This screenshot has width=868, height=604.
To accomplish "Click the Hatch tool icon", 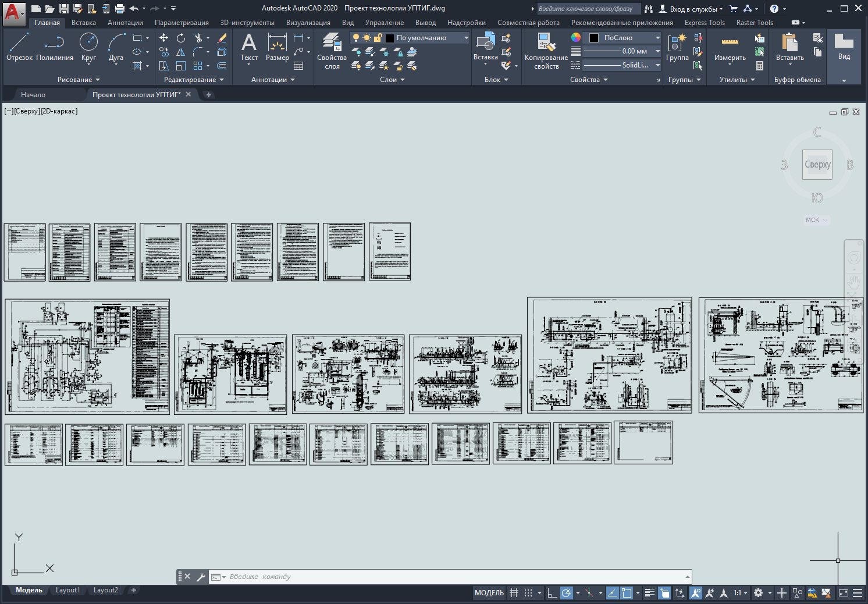I will point(137,66).
